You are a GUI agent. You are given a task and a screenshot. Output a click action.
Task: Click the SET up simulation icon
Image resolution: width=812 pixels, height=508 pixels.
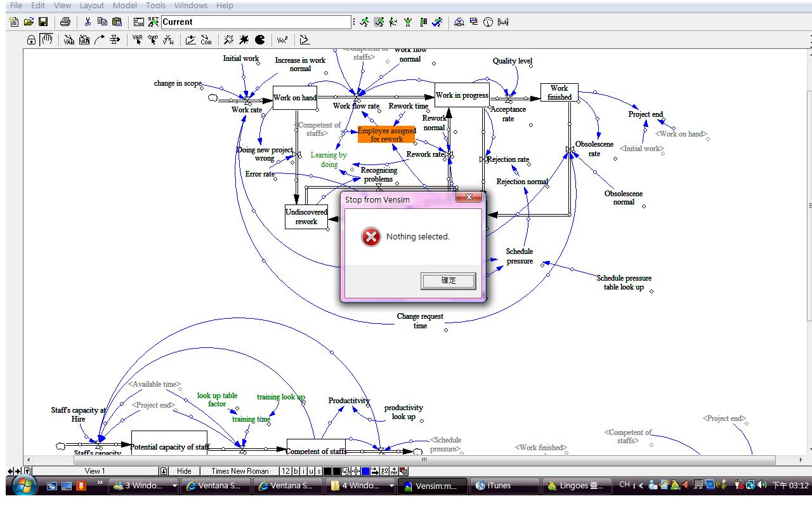click(154, 22)
